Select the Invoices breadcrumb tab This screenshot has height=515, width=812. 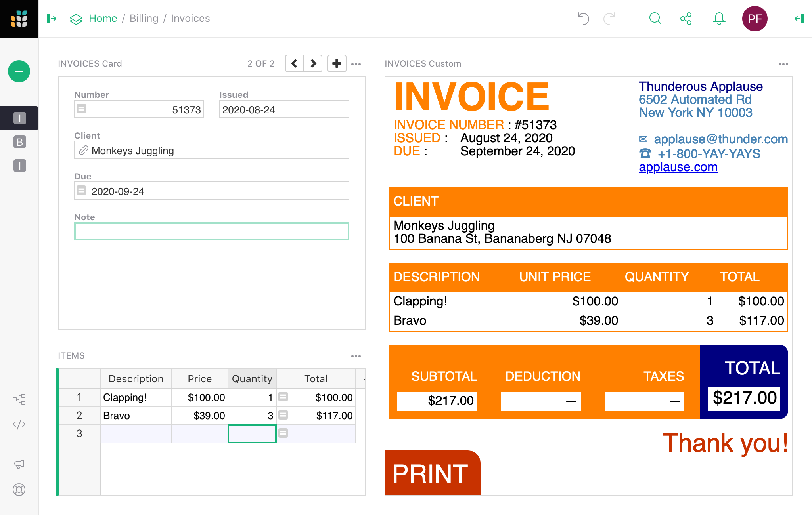(191, 18)
